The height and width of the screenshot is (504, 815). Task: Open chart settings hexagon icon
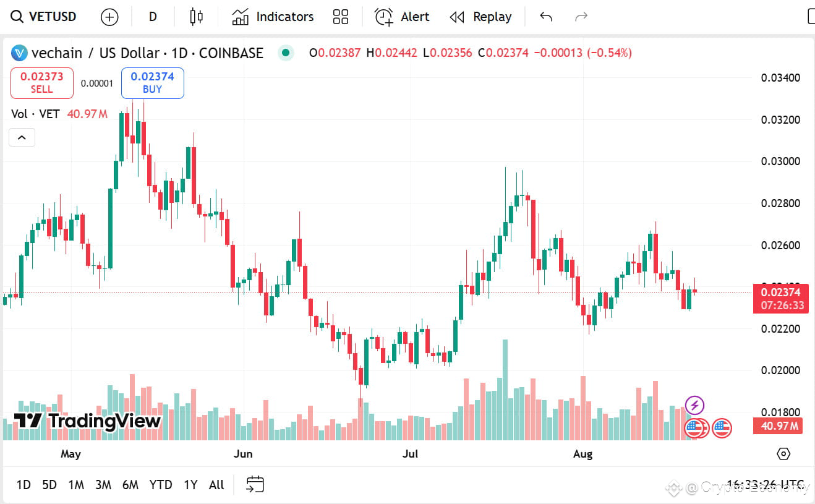pyautogui.click(x=783, y=454)
